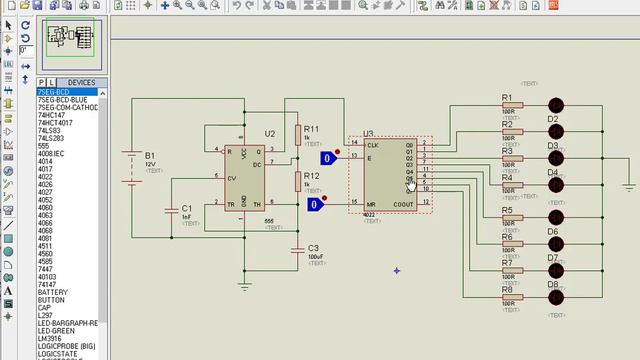Click the devices list scroll-up arrow
This screenshot has width=640, height=360.
pos(103,93)
